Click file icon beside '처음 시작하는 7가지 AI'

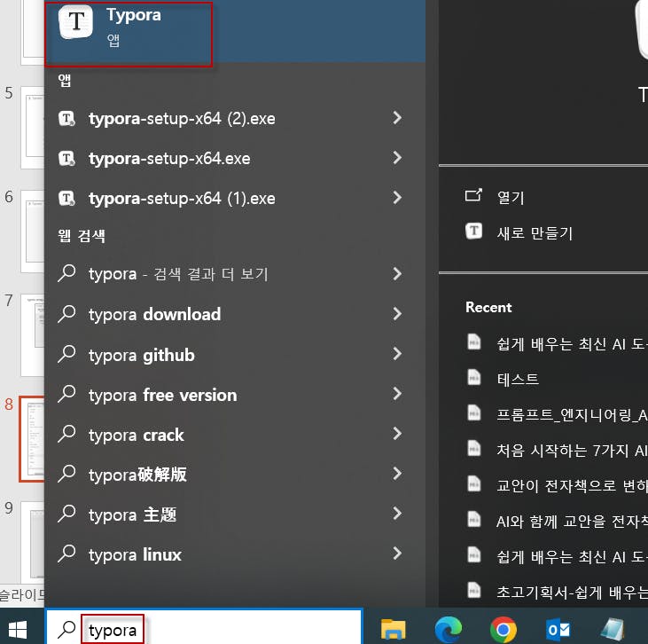474,448
